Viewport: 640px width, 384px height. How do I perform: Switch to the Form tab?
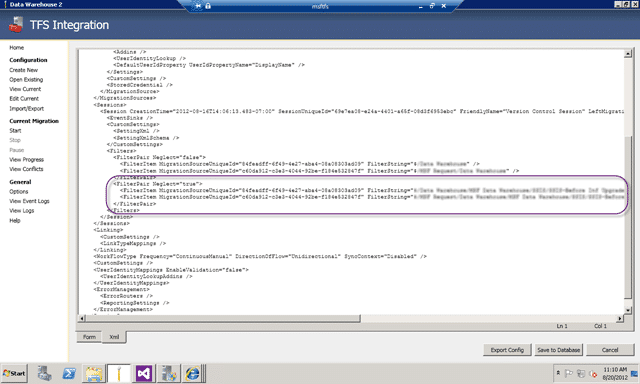click(89, 337)
